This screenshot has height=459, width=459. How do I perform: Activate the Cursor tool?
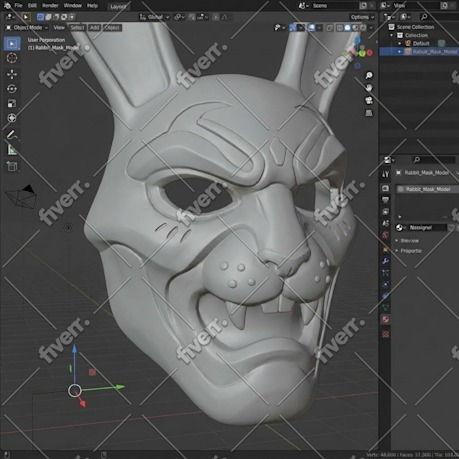(12, 58)
